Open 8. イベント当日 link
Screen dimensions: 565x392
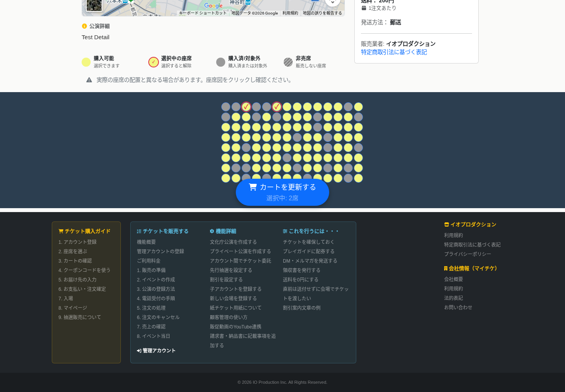(x=153, y=336)
